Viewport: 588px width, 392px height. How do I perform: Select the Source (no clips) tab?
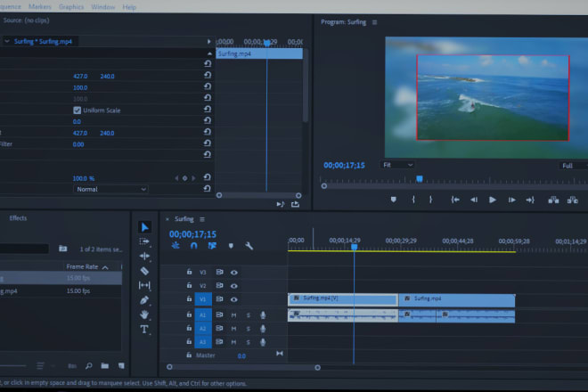26,20
